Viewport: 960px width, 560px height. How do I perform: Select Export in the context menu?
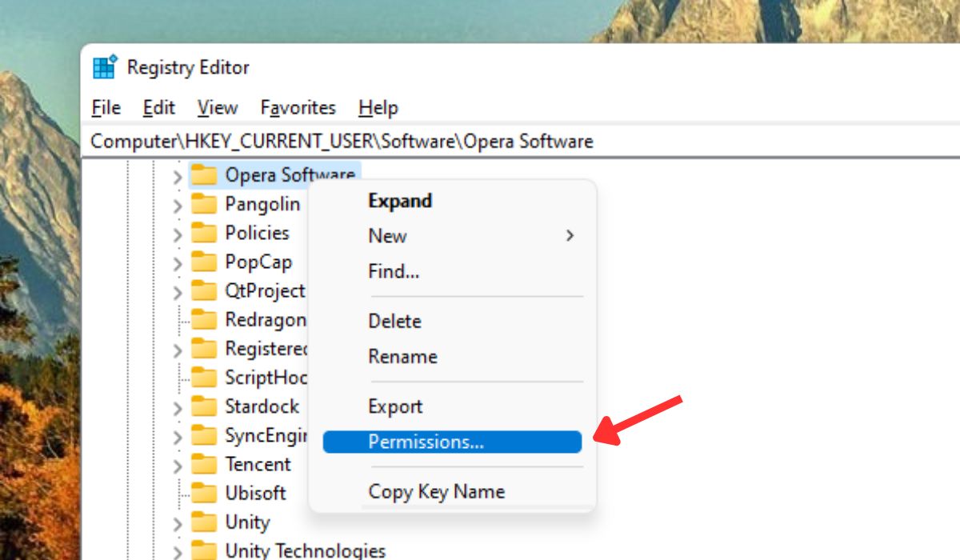pos(395,406)
